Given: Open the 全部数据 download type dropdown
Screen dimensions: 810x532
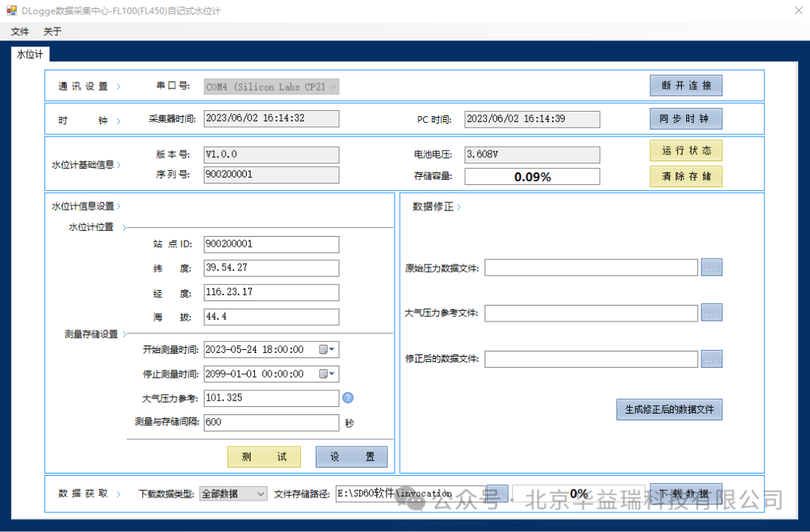Looking at the screenshot, I should 262,493.
